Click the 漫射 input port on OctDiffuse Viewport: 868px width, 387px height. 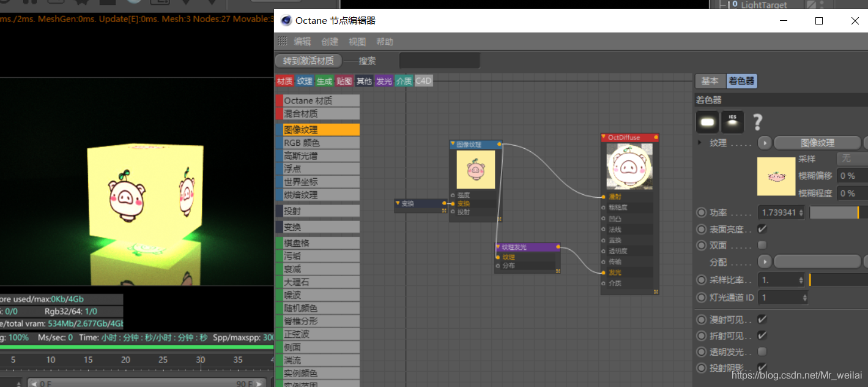(x=604, y=197)
